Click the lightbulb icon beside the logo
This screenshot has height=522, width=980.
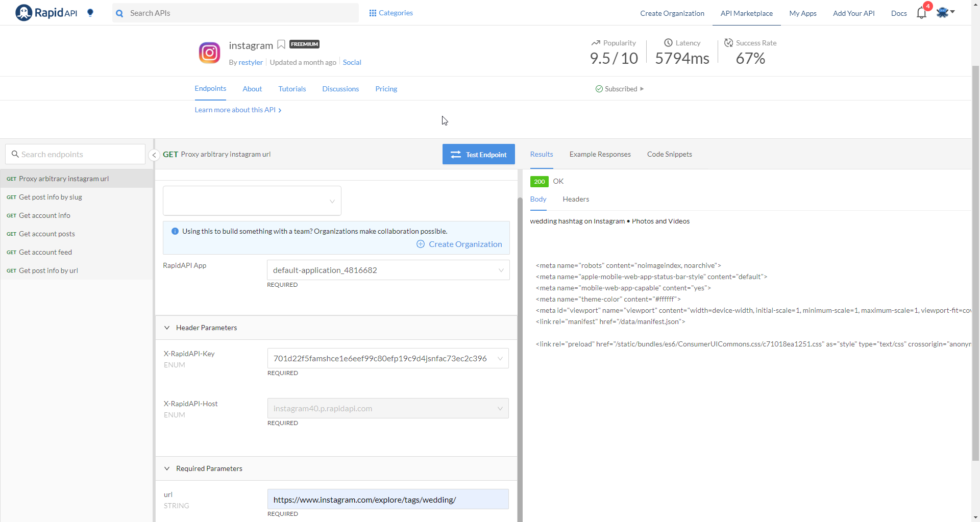click(x=90, y=13)
